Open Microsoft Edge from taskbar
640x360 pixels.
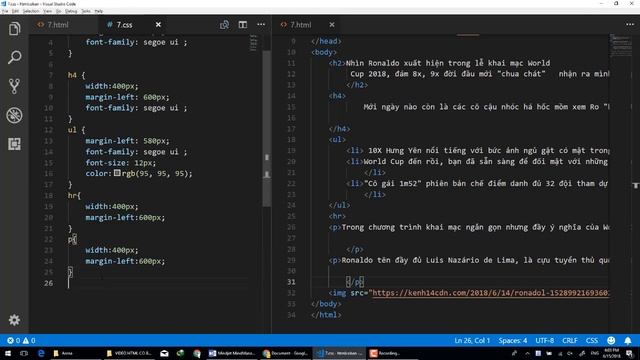(x=41, y=353)
